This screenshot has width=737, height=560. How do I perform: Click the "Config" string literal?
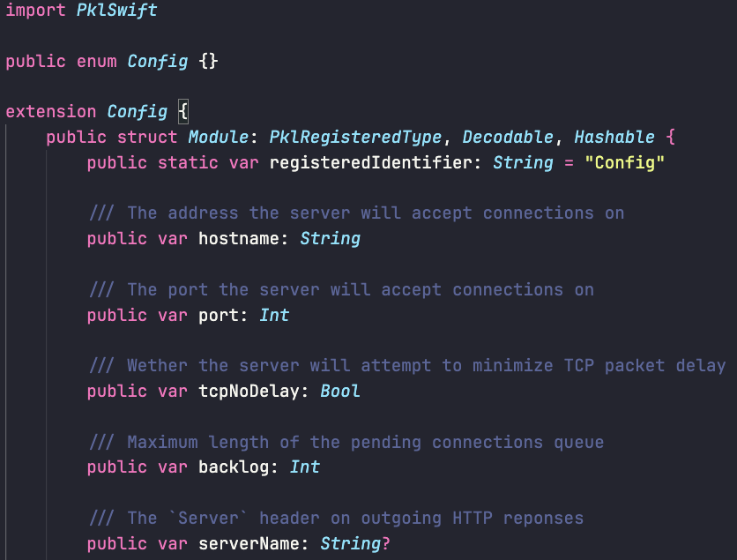[x=625, y=163]
